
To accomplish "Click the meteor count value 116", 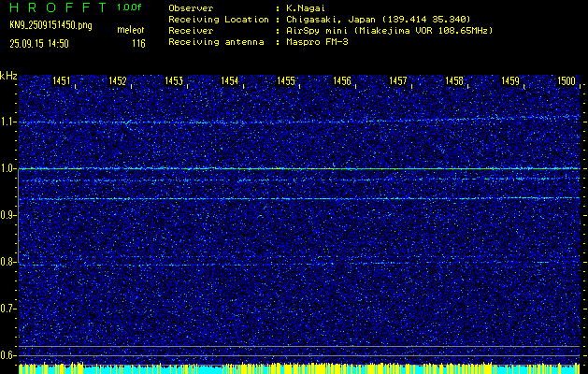I will click(138, 44).
